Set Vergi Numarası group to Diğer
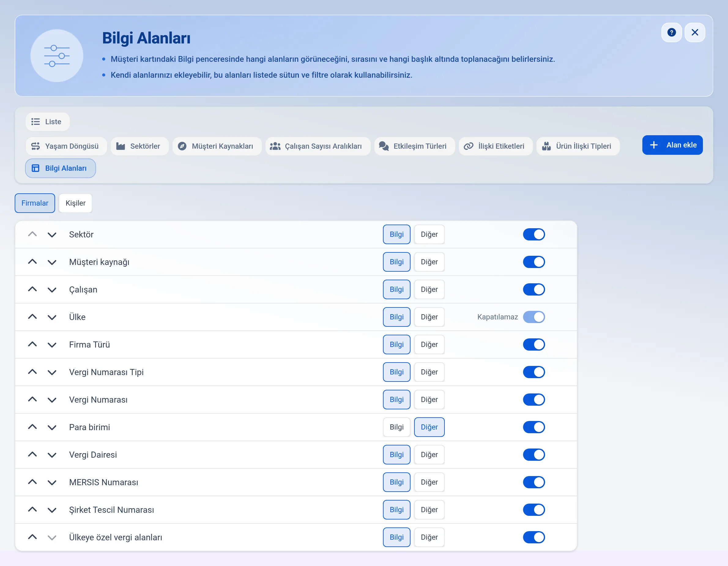This screenshot has height=566, width=728. [x=429, y=399]
